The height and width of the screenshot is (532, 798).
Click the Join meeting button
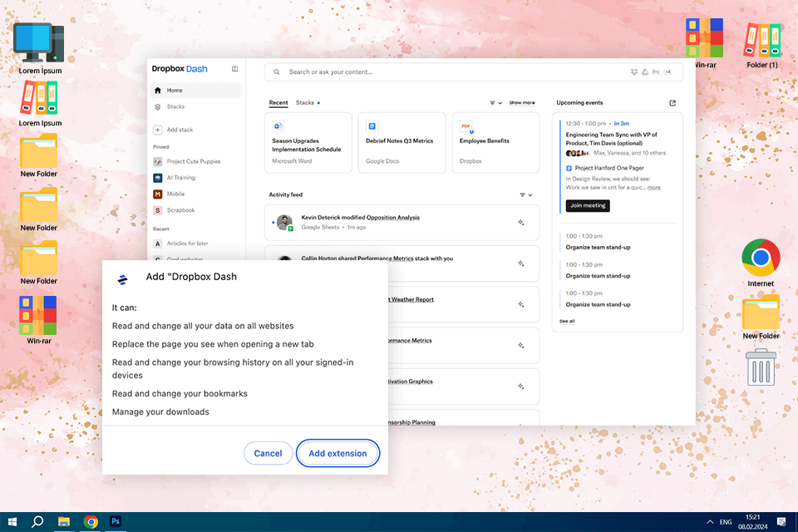[588, 205]
